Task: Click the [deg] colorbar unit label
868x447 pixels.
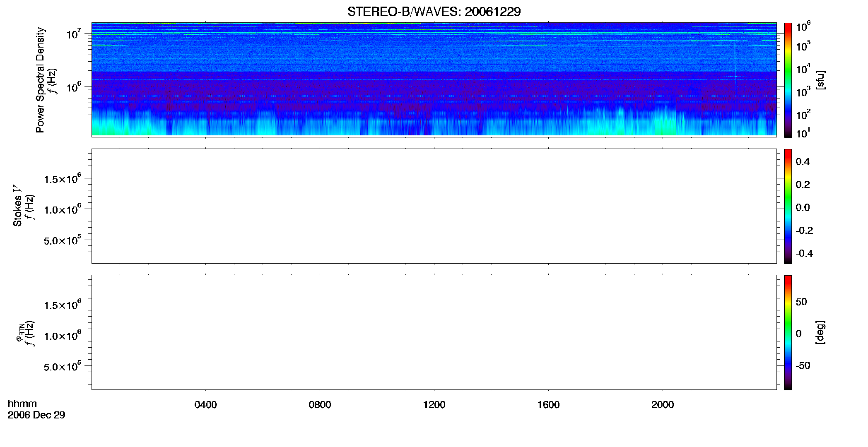Action: point(820,332)
